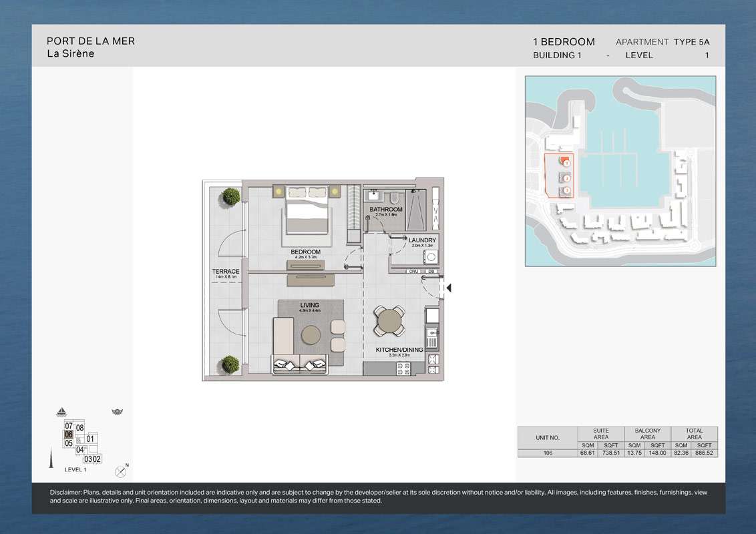Click the top terrace potted plant

[x=231, y=196]
